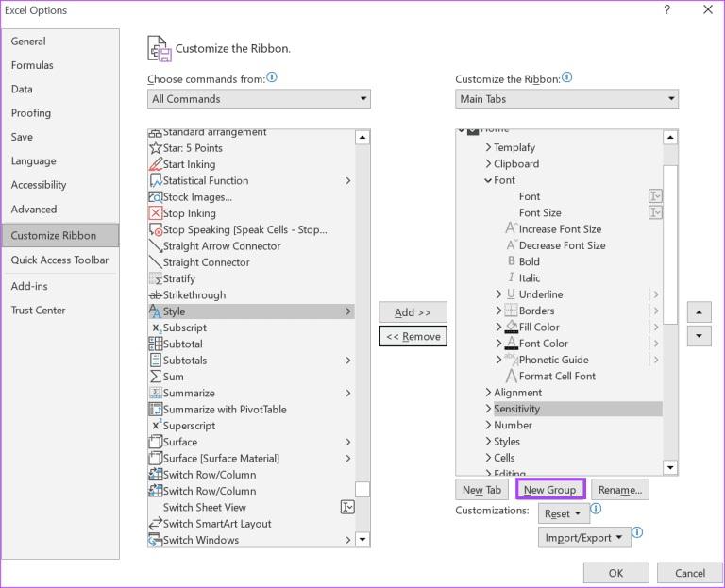725x588 pixels.
Task: Click the Style command icon
Action: click(x=156, y=311)
